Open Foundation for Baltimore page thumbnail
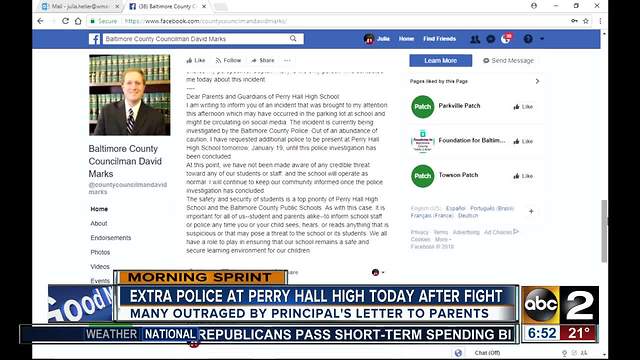The height and width of the screenshot is (360, 640). (x=422, y=141)
